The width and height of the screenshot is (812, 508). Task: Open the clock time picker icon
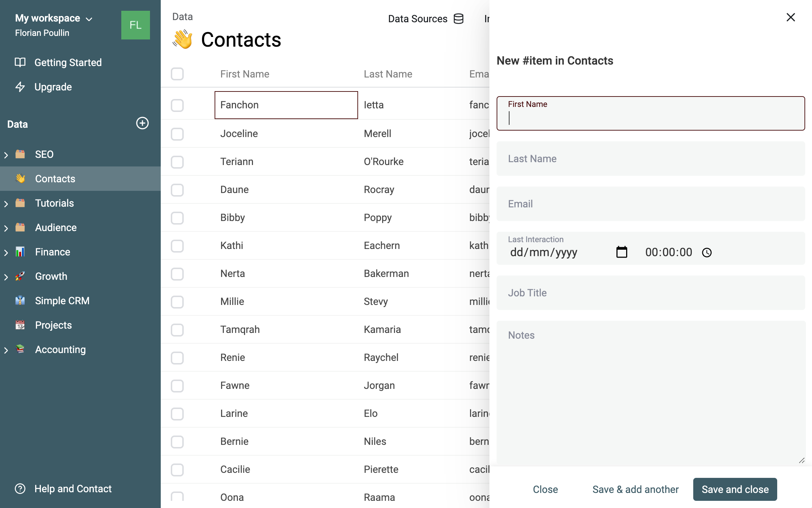(707, 253)
